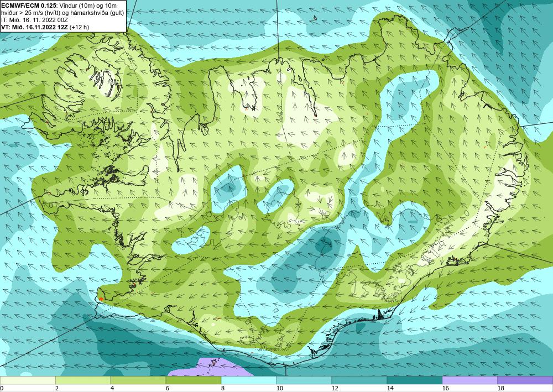Click the 8–10 m/s pale cyan legend swatch
Screen dimensions: 553x392
click(249, 380)
